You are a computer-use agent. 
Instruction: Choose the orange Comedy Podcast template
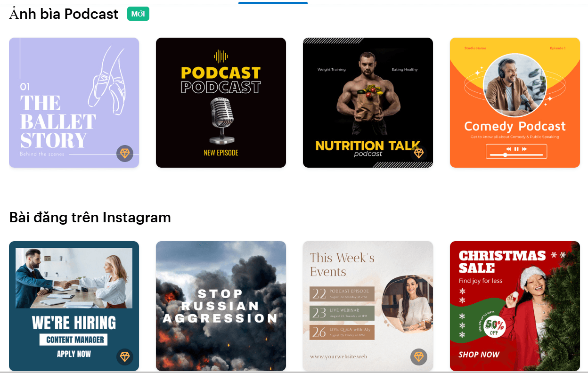pyautogui.click(x=515, y=103)
